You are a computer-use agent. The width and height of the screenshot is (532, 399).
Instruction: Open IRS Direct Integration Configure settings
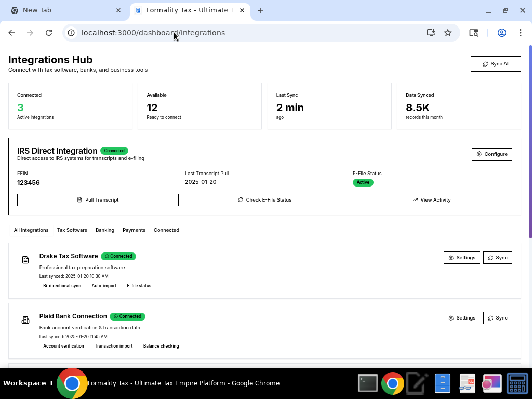pos(491,154)
